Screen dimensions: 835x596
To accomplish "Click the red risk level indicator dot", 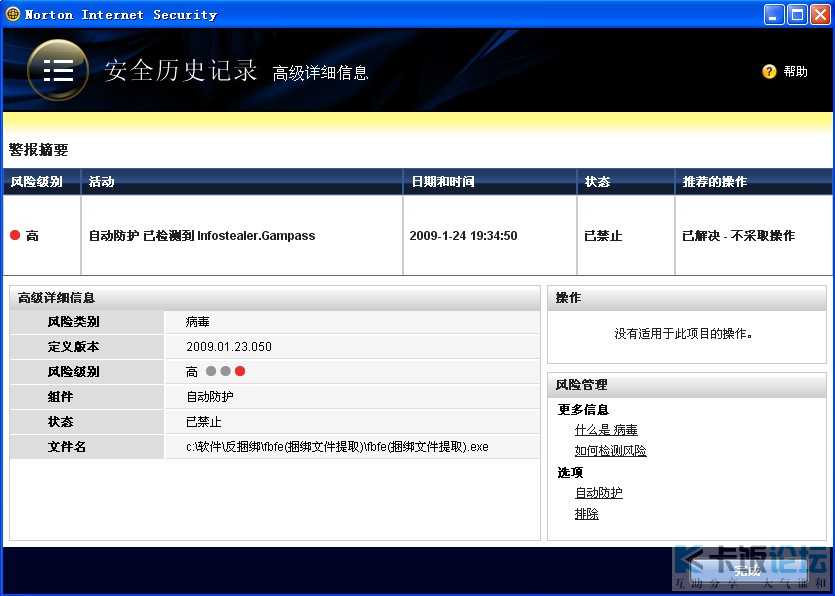I will (240, 371).
